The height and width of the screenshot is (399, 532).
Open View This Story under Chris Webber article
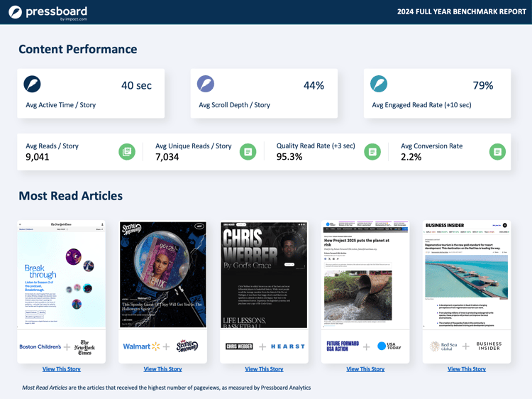click(x=264, y=369)
